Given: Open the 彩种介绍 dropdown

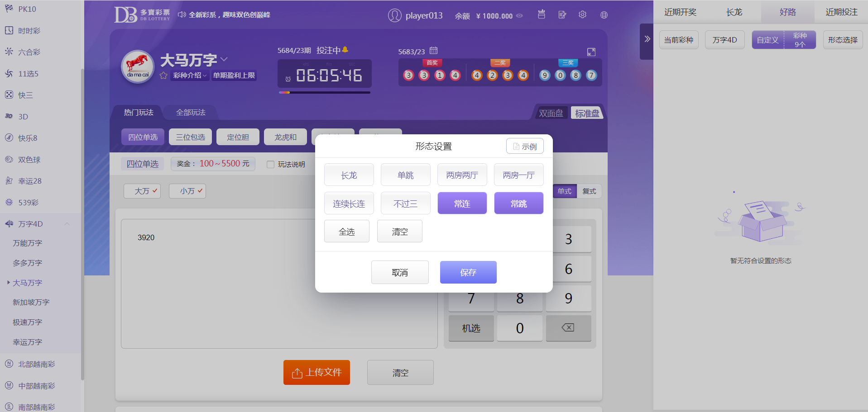Looking at the screenshot, I should coord(190,76).
